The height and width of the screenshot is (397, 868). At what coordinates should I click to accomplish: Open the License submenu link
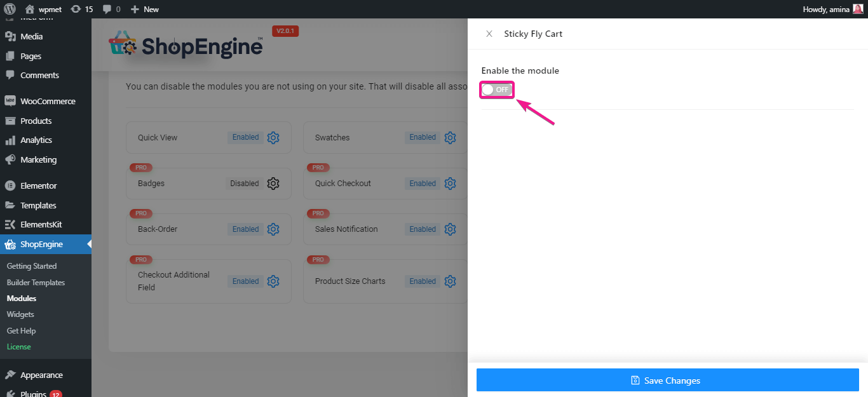(19, 347)
